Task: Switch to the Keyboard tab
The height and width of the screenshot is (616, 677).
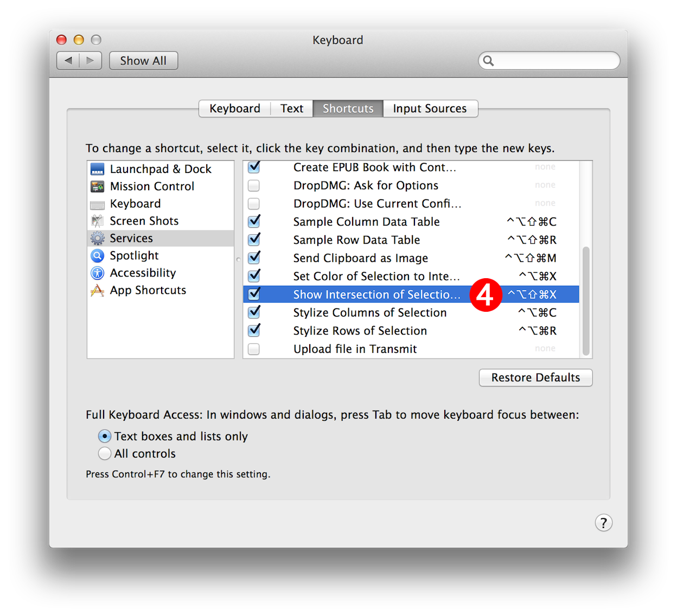Action: tap(235, 108)
